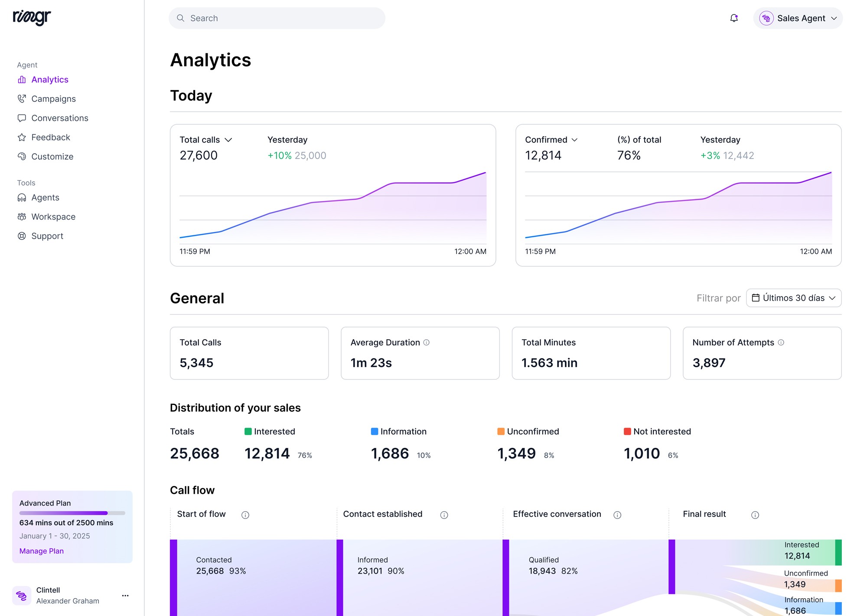
Task: Open the Sales Agent account dropdown
Action: coord(798,18)
